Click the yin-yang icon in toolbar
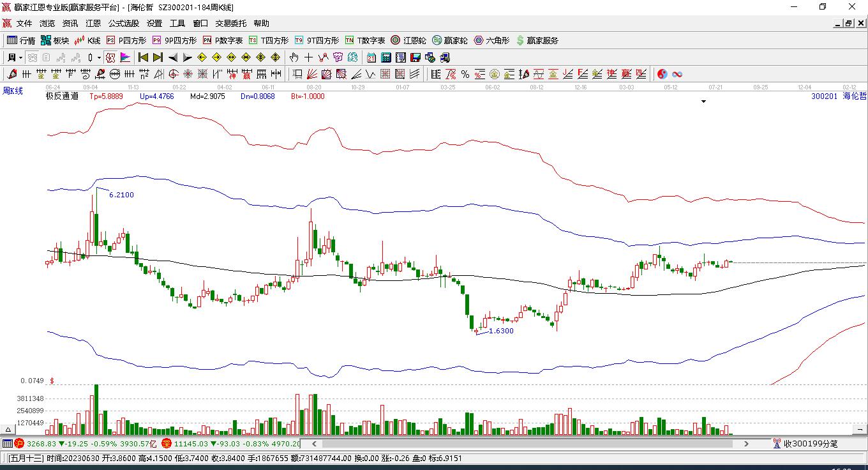This screenshot has width=868, height=470. (x=662, y=74)
